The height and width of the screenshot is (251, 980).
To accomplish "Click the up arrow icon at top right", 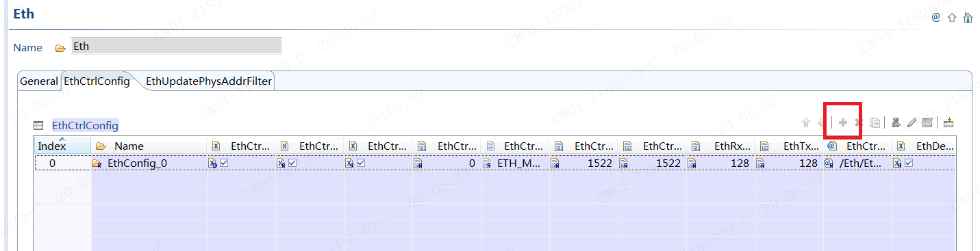I will (952, 17).
